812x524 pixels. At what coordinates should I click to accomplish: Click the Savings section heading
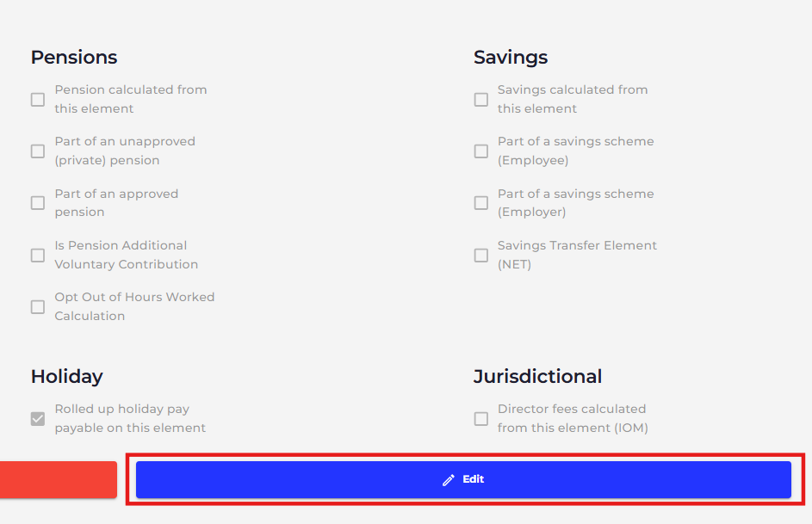click(511, 58)
